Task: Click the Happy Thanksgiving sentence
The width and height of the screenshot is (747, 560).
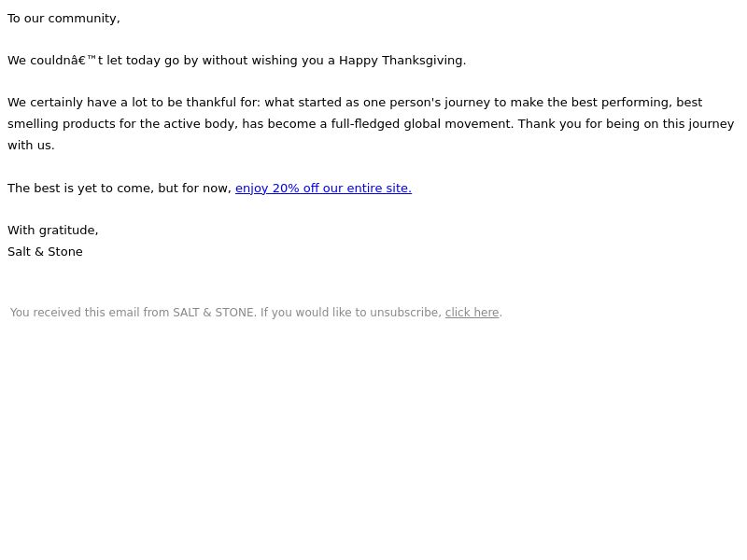Action: tap(237, 61)
